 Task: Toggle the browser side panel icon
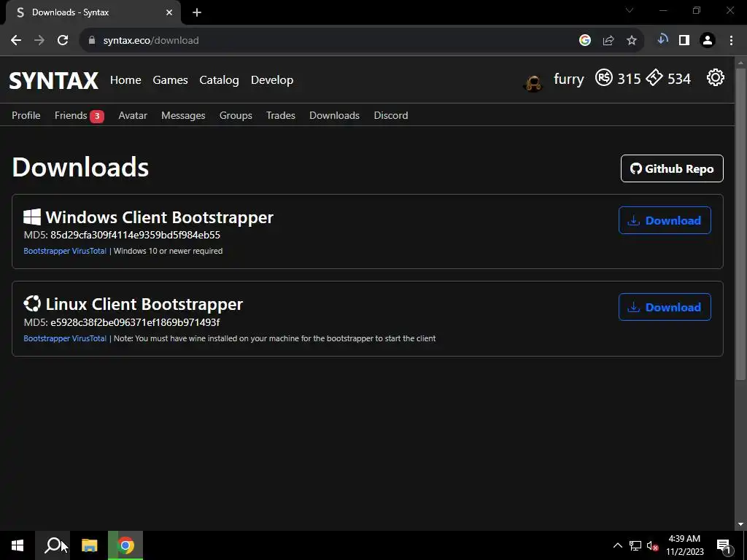684,41
